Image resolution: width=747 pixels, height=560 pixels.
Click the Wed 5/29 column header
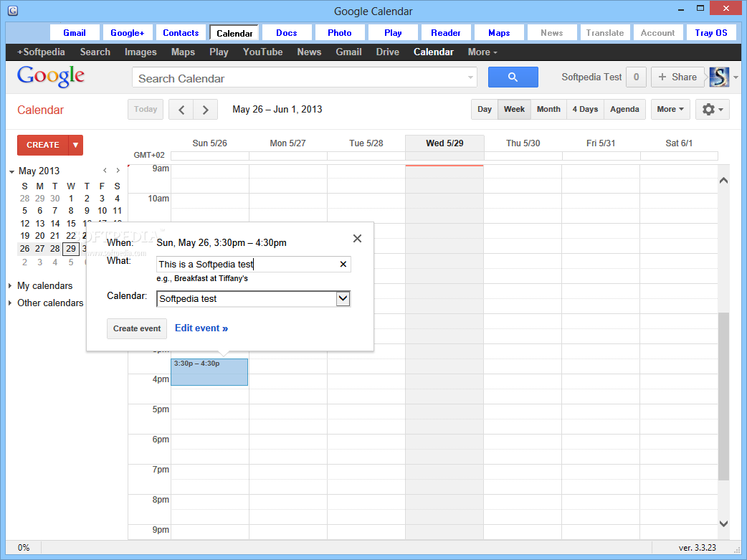444,143
